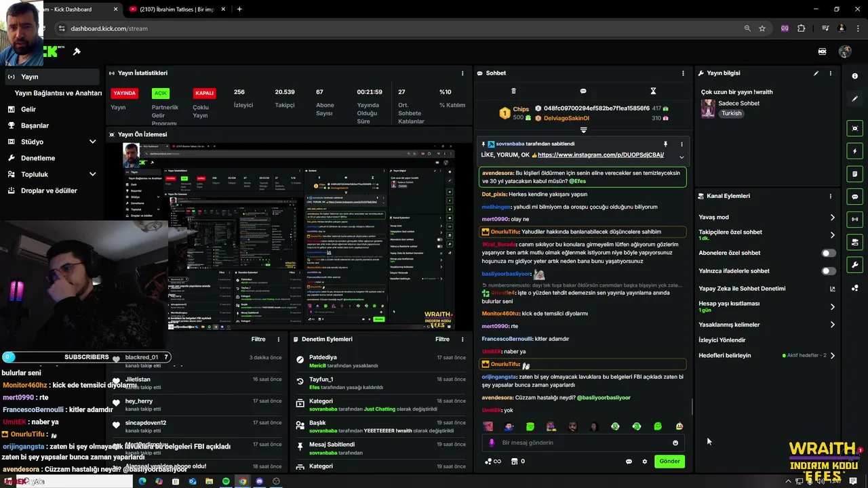Open Yavaş mod options arrow
This screenshot has width=868, height=488.
pyautogui.click(x=833, y=218)
